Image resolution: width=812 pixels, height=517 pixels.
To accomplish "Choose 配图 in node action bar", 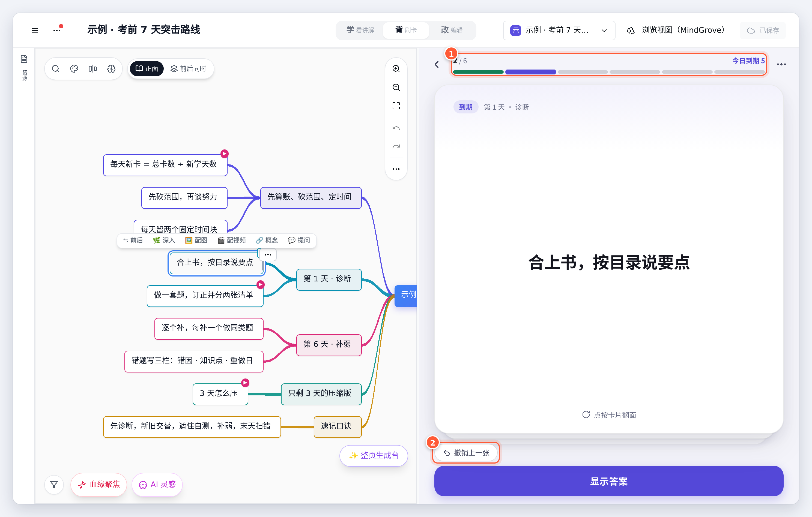I will point(196,240).
